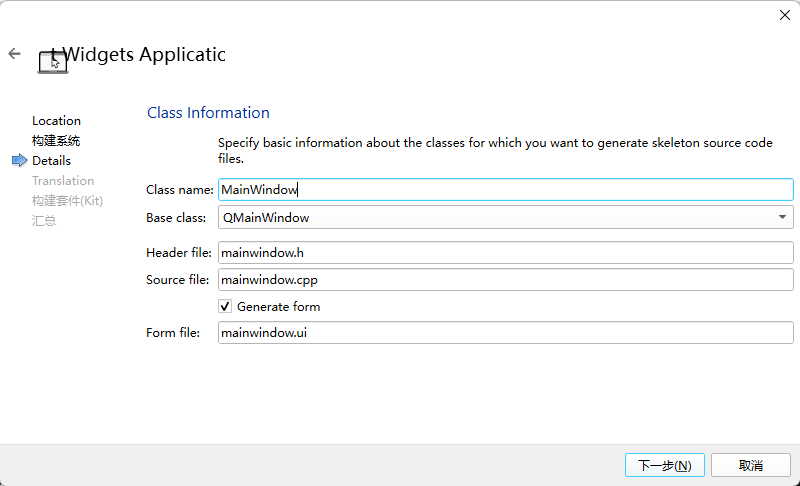The image size is (800, 486).
Task: Go back using the left arrow
Action: pos(14,54)
